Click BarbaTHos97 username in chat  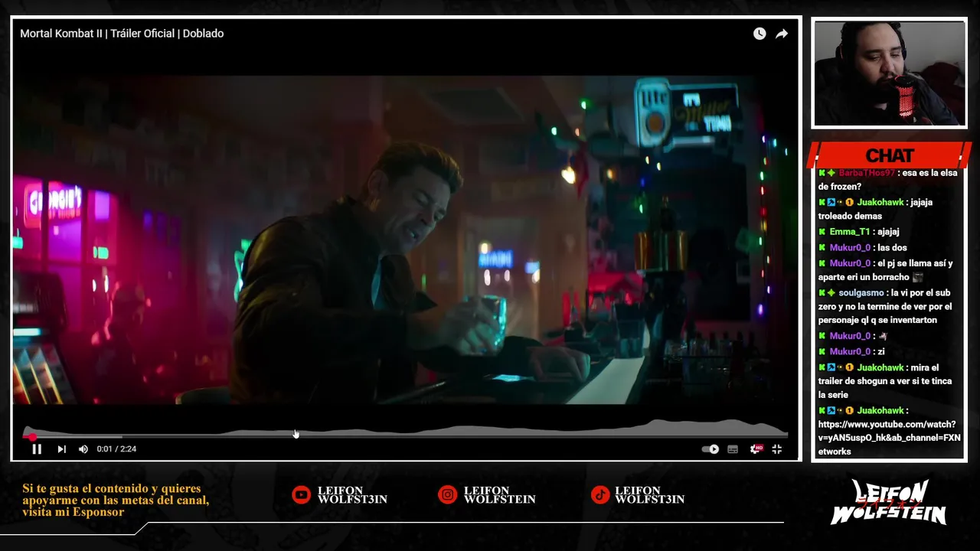click(x=866, y=173)
